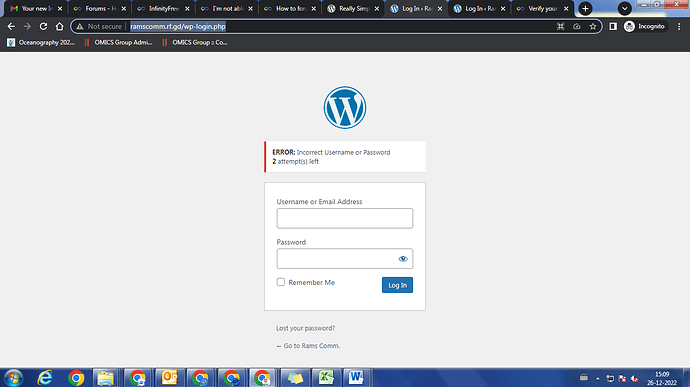Screen dimensions: 690x387
Task: Go to the browser home page
Action: click(x=59, y=26)
